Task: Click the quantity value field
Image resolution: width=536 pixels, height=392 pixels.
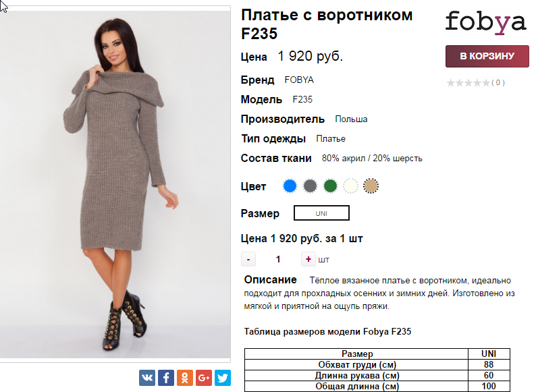Action: [x=278, y=259]
